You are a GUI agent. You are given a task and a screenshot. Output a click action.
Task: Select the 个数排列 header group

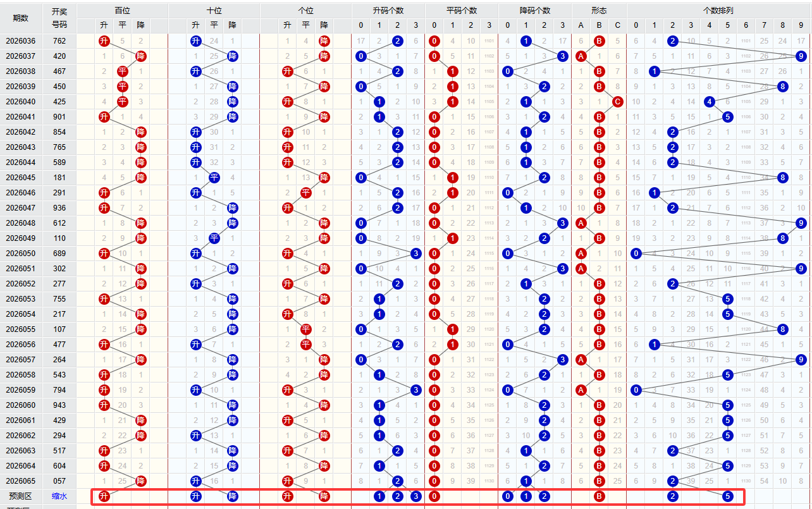point(718,11)
